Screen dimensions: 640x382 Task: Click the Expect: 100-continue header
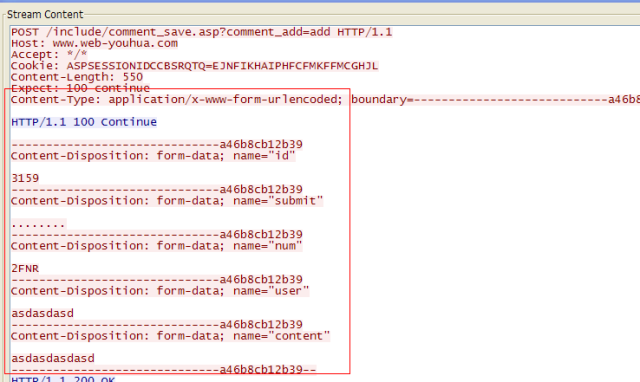point(80,88)
